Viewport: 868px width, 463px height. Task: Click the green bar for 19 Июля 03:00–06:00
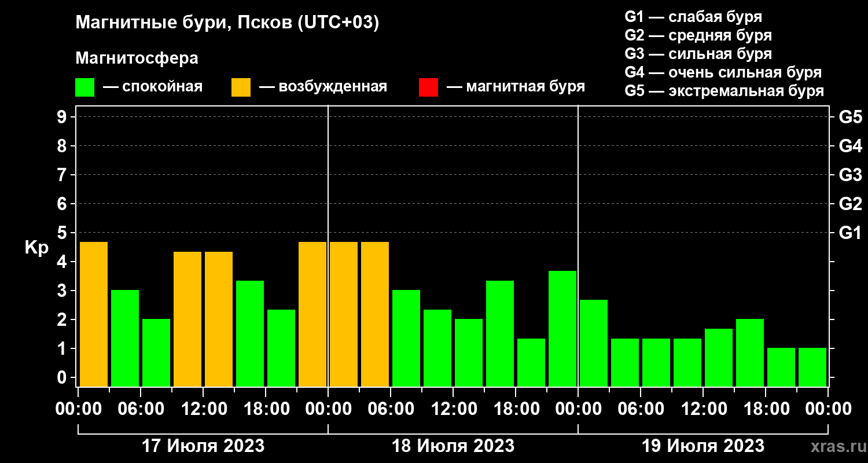coord(625,363)
